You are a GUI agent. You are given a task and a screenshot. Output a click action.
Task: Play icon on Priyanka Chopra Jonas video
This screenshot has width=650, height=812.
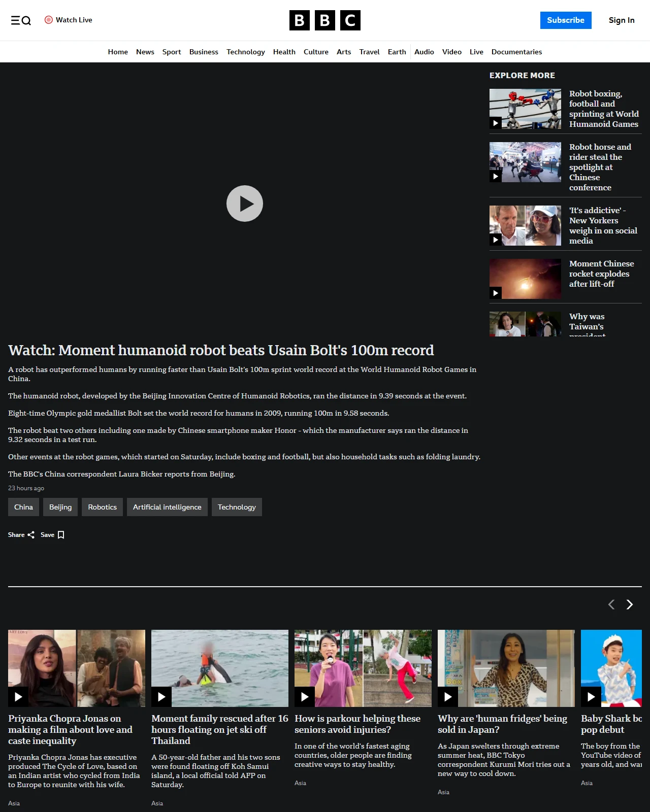(x=18, y=697)
